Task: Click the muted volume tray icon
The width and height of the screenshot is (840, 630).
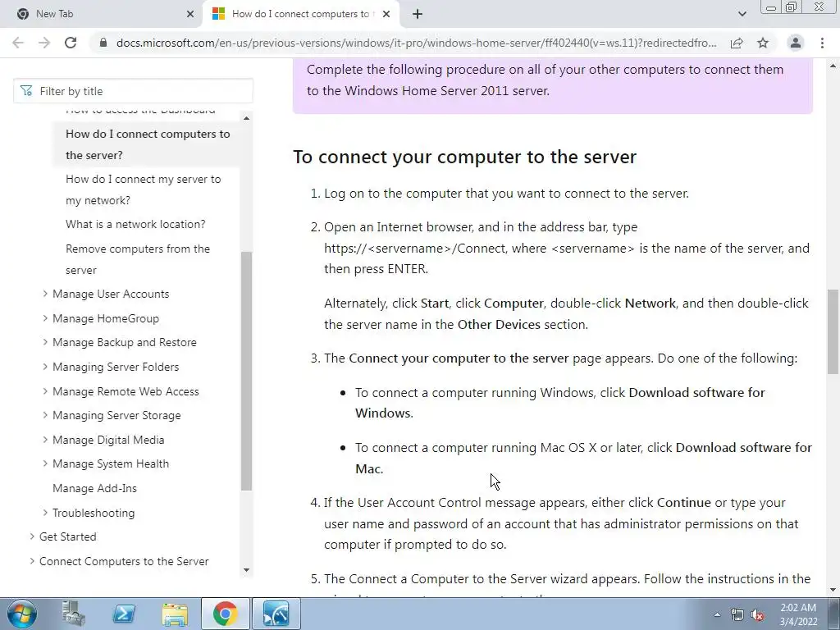Action: click(x=757, y=614)
